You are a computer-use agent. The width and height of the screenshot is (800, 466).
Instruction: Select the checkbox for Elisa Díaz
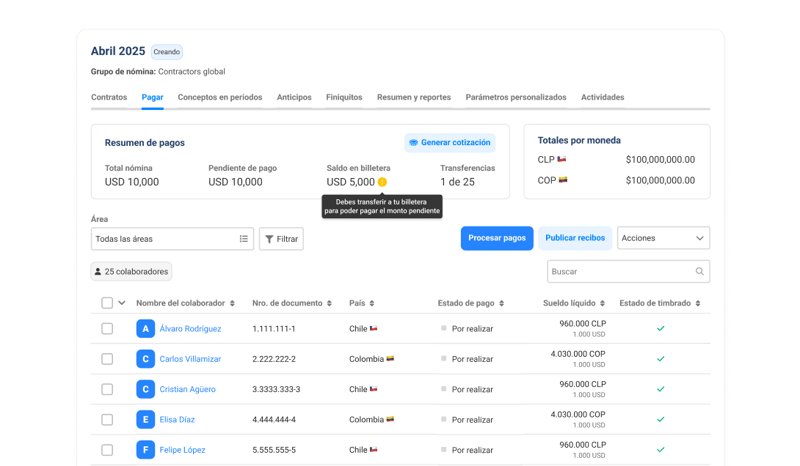coord(107,420)
